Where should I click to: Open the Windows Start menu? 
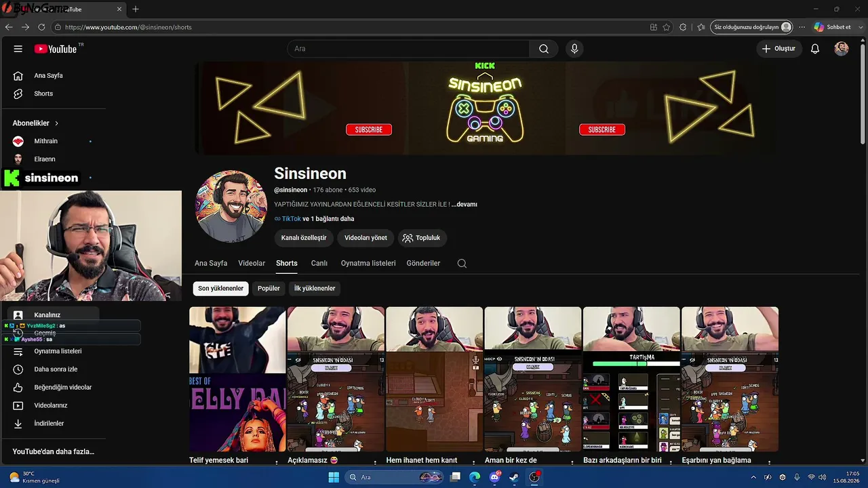(334, 477)
